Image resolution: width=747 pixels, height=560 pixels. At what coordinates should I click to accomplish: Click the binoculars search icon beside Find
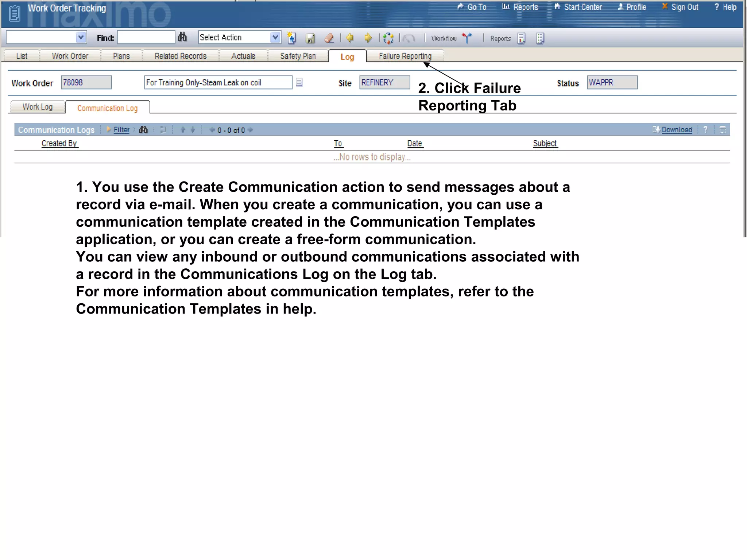pos(182,37)
